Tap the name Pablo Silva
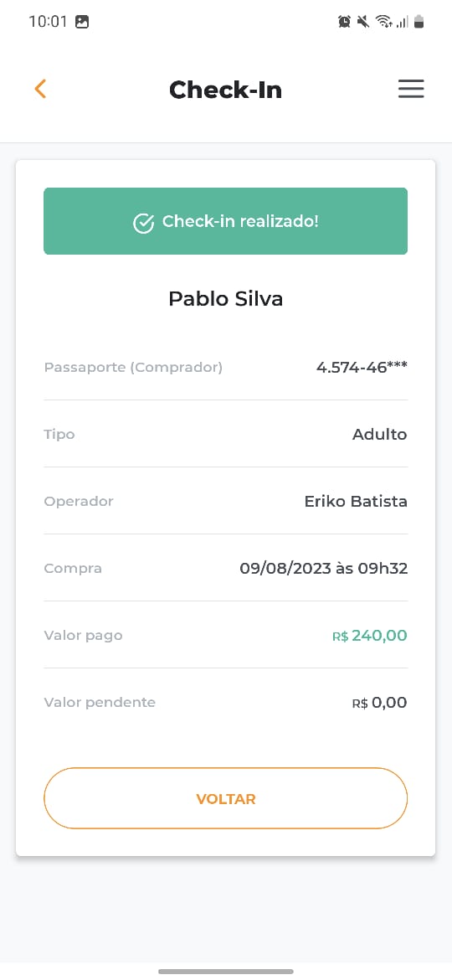 tap(225, 299)
